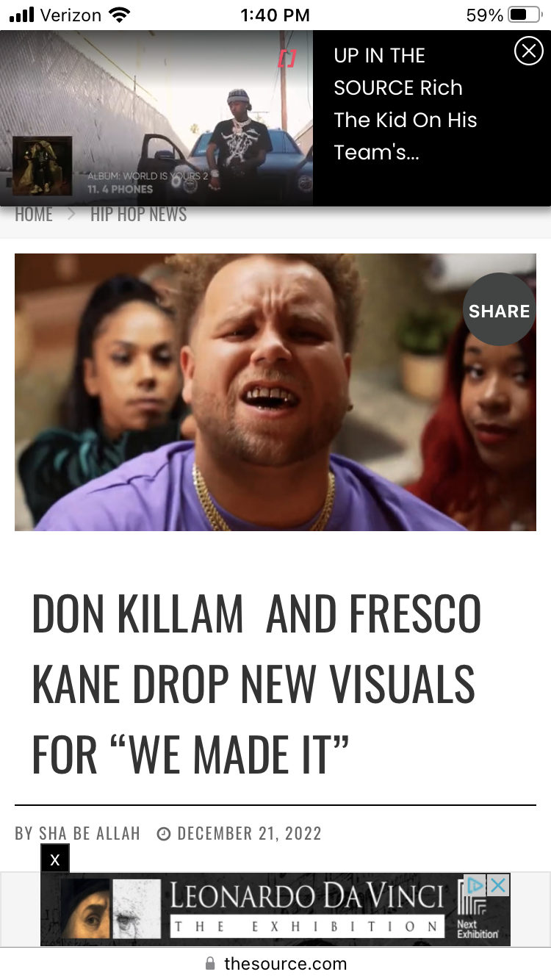Tap the album cover thumbnail in video
Viewport: 551px width, 980px height.
(x=42, y=165)
